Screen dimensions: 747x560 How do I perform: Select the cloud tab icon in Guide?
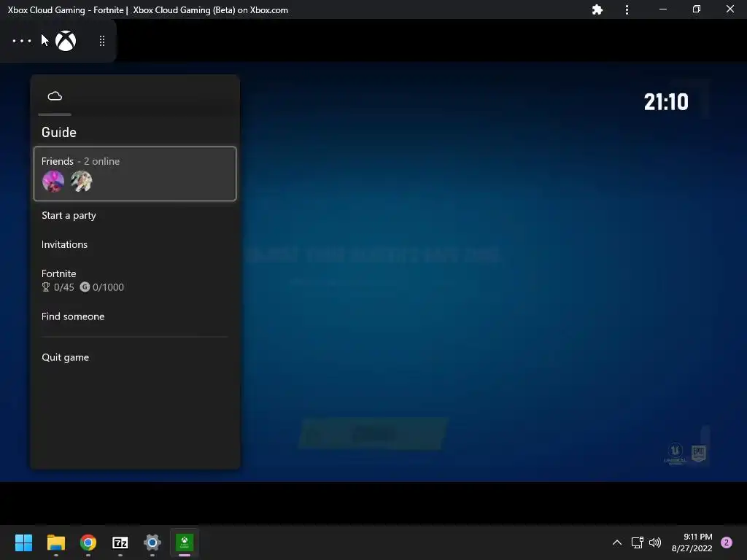55,96
